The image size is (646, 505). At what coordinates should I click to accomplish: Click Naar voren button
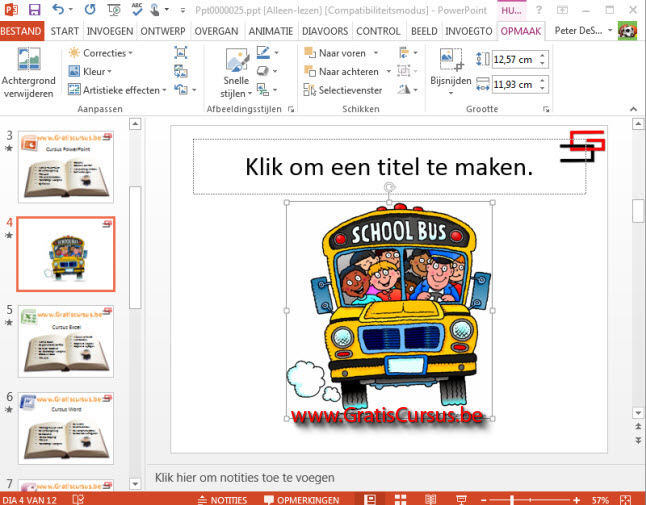click(335, 53)
